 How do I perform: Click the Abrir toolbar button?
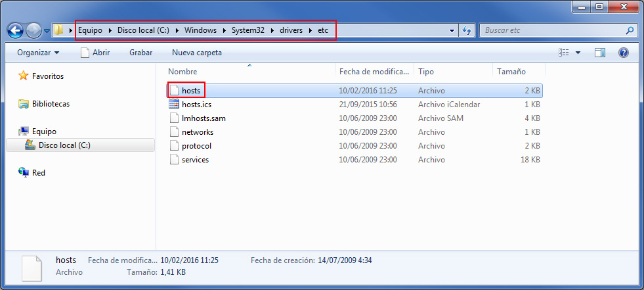click(x=95, y=53)
